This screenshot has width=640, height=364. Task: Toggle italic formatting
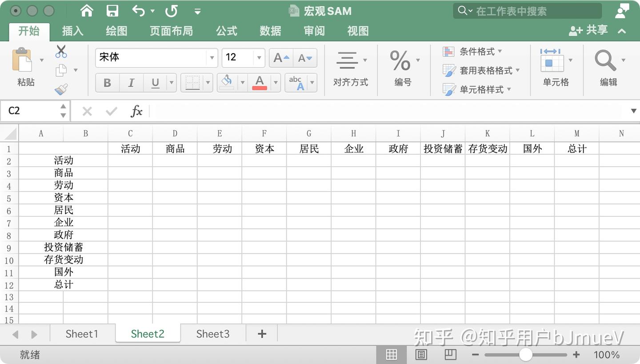click(131, 83)
